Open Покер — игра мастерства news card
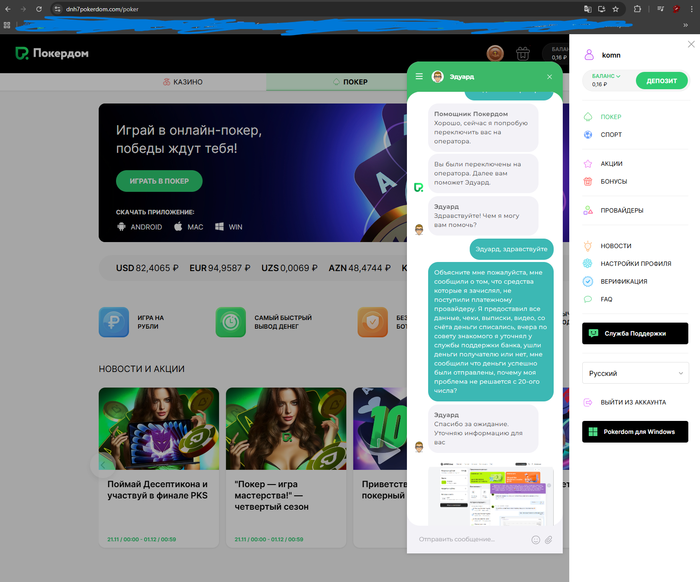The width and height of the screenshot is (700, 582). click(x=286, y=467)
